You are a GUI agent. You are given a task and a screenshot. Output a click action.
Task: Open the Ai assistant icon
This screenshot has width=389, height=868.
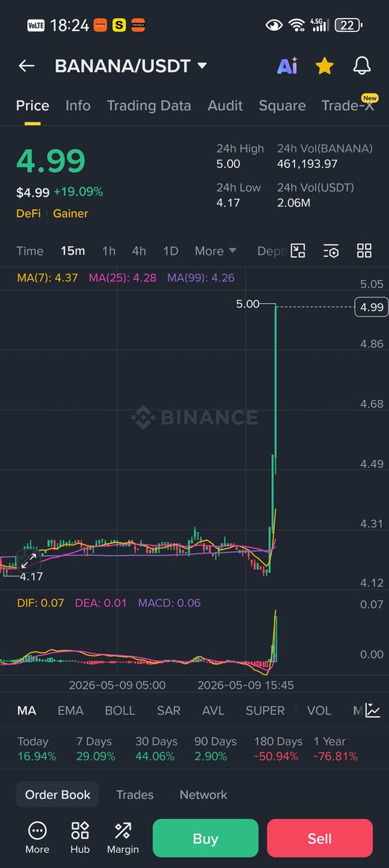point(287,67)
